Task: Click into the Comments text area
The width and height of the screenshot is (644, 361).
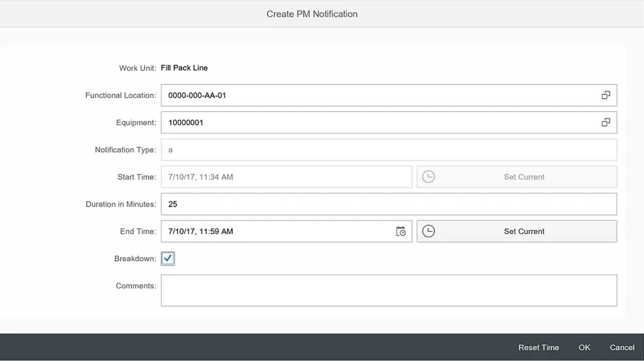Action: (388, 290)
